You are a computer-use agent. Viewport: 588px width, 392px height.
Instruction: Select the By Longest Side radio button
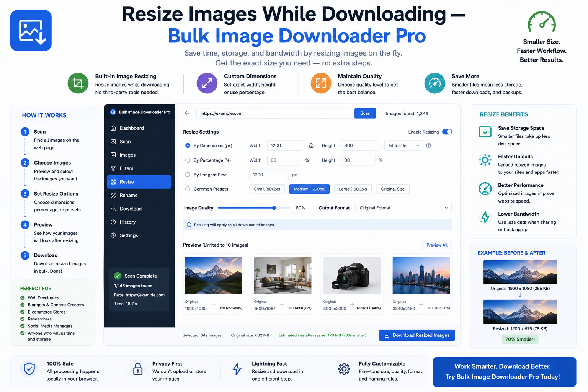click(188, 175)
